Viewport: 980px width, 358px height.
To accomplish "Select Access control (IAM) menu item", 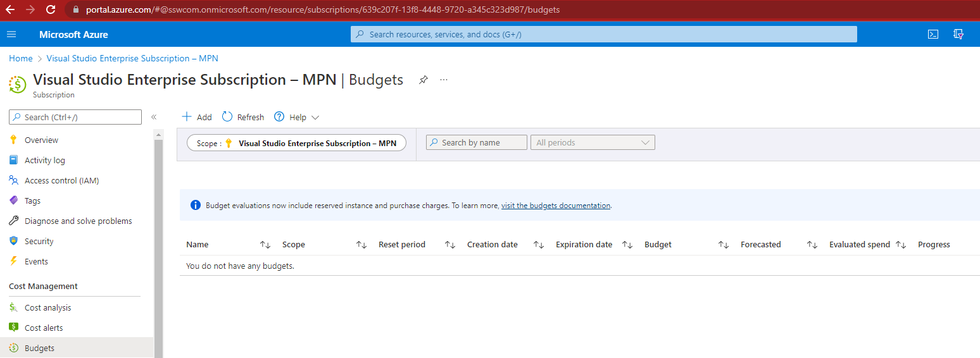I will pyautogui.click(x=61, y=181).
